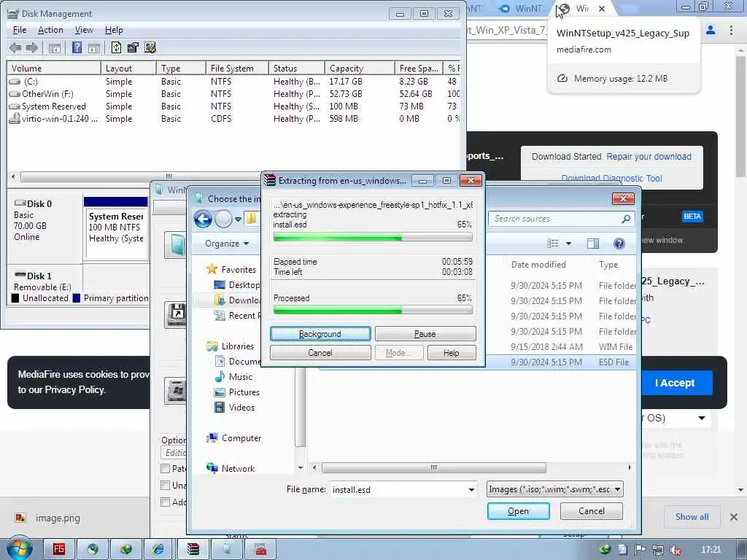The image size is (747, 560).
Task: Open the File name combo box dropdown arrow
Action: click(471, 489)
